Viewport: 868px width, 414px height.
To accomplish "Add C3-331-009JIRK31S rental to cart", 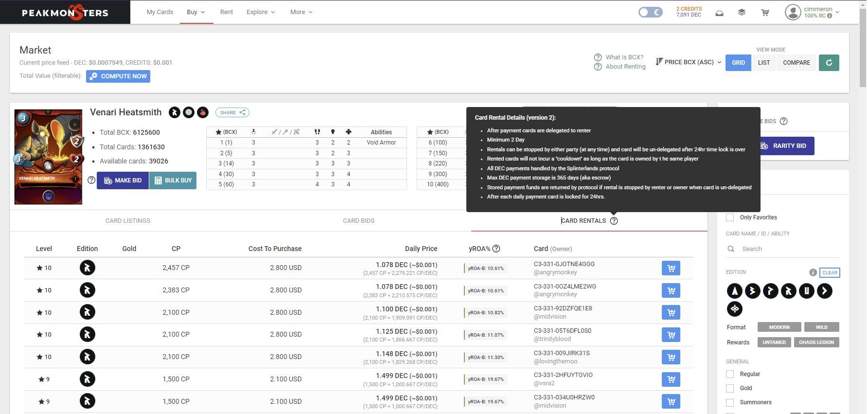I will coord(671,357).
